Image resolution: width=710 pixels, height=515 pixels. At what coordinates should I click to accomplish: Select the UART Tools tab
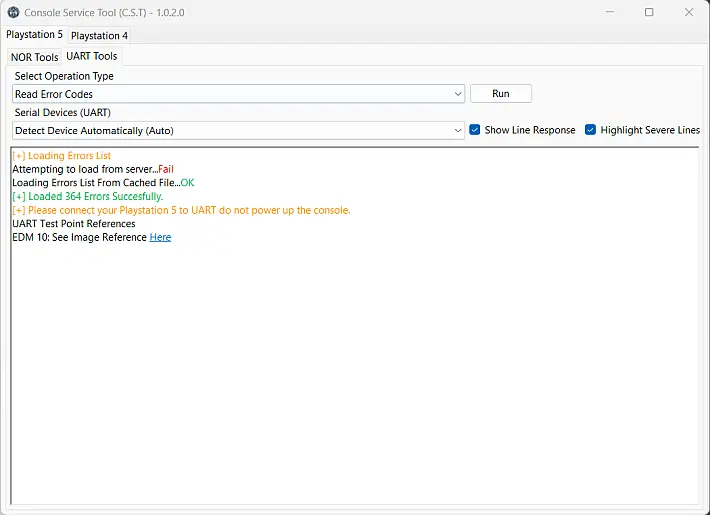tap(91, 56)
